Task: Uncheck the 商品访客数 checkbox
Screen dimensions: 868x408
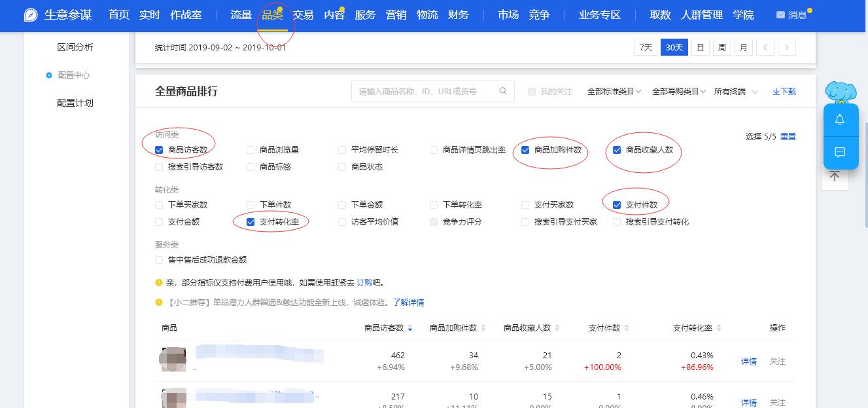Action: [159, 150]
